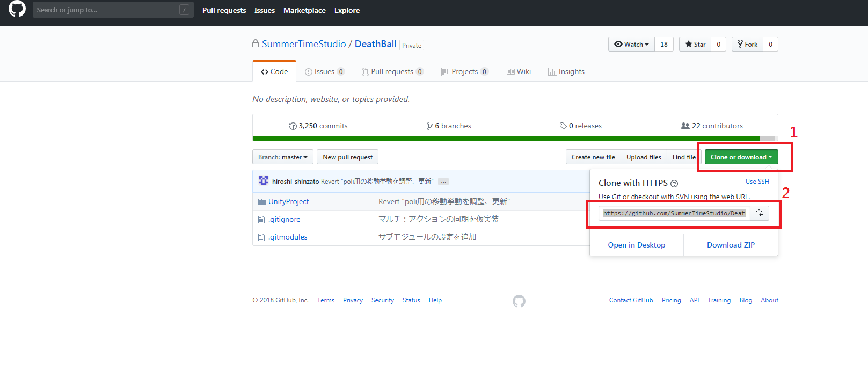This screenshot has height=370, width=868.
Task: Click the .gitmodules file icon
Action: click(x=261, y=237)
